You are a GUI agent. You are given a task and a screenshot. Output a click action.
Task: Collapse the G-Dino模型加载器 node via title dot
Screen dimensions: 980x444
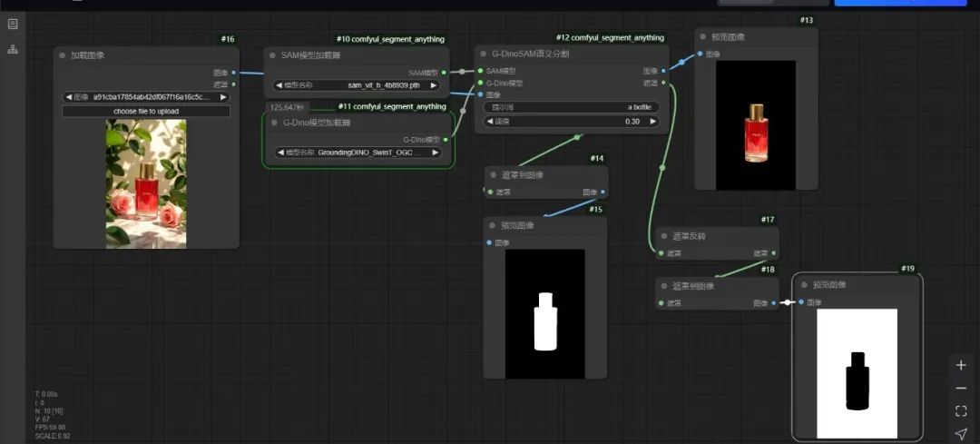(x=274, y=123)
